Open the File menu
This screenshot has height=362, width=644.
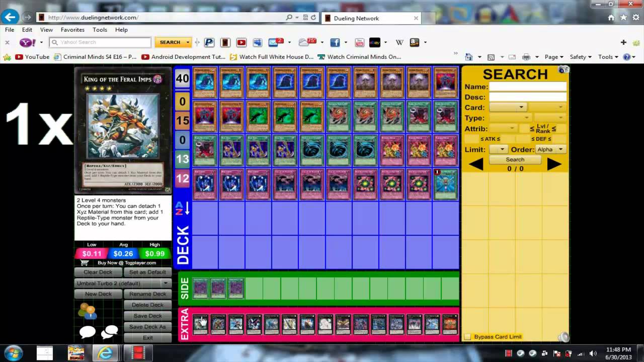[x=10, y=30]
